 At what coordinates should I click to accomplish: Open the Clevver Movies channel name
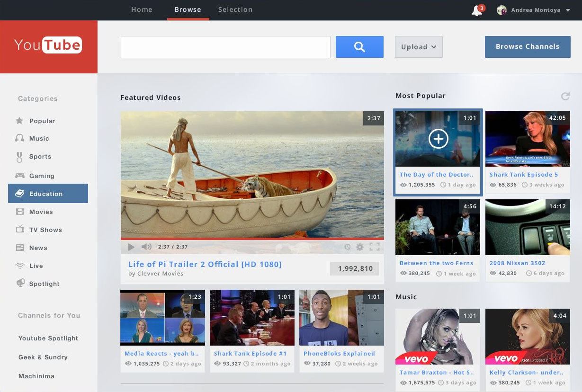[x=160, y=274]
